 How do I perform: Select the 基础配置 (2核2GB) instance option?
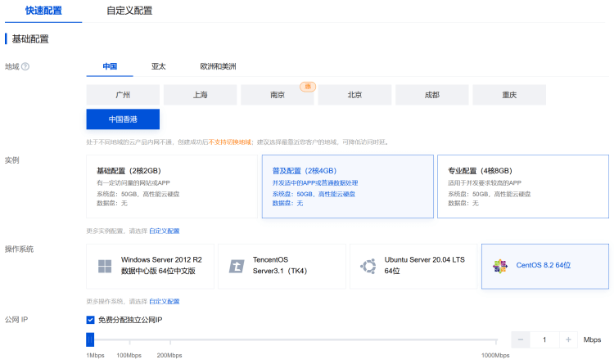pyautogui.click(x=172, y=186)
